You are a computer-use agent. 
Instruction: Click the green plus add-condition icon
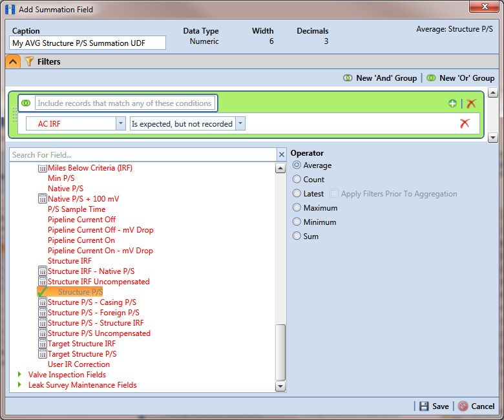pyautogui.click(x=452, y=103)
